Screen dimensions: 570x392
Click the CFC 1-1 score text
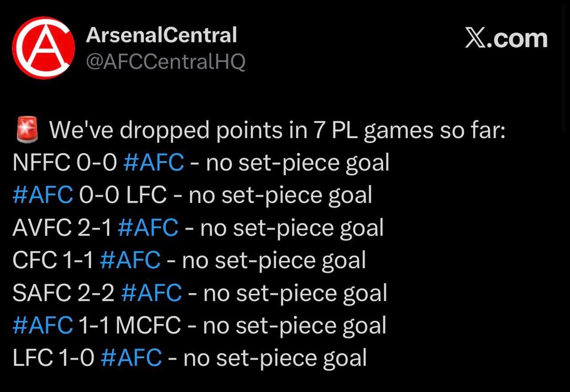tap(53, 260)
